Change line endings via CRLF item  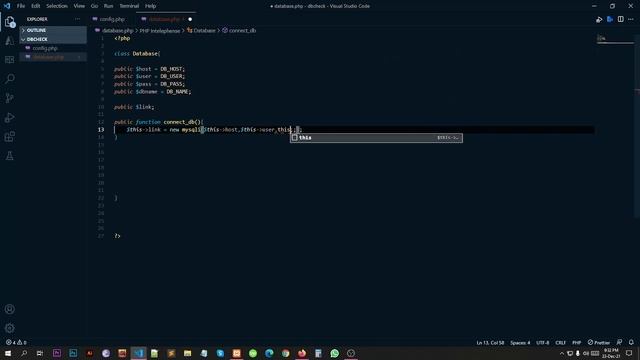click(560, 342)
